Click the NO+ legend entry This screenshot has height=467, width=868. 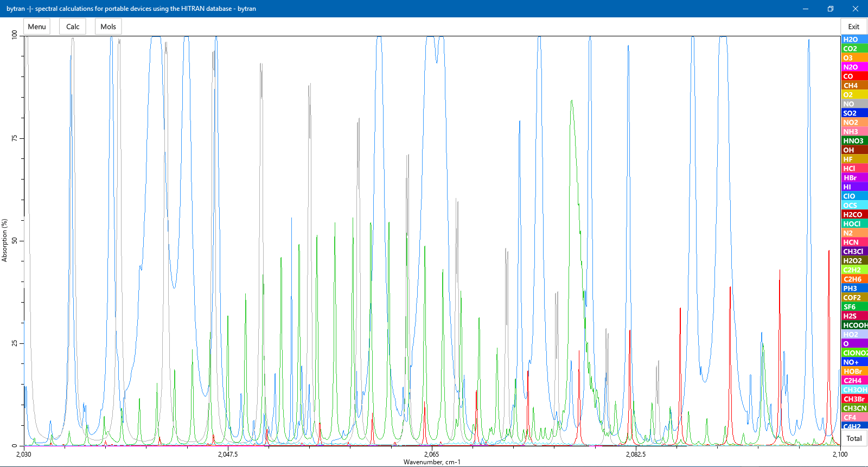pyautogui.click(x=854, y=362)
